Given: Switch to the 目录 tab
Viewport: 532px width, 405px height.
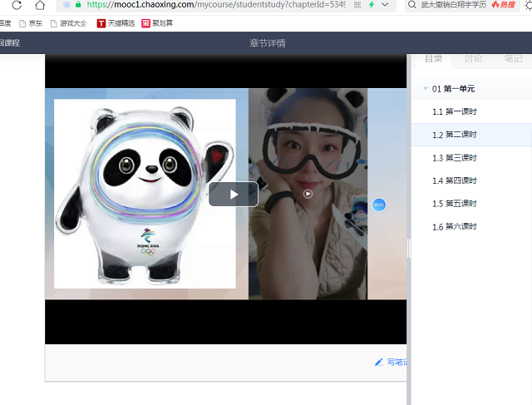Looking at the screenshot, I should pos(434,59).
